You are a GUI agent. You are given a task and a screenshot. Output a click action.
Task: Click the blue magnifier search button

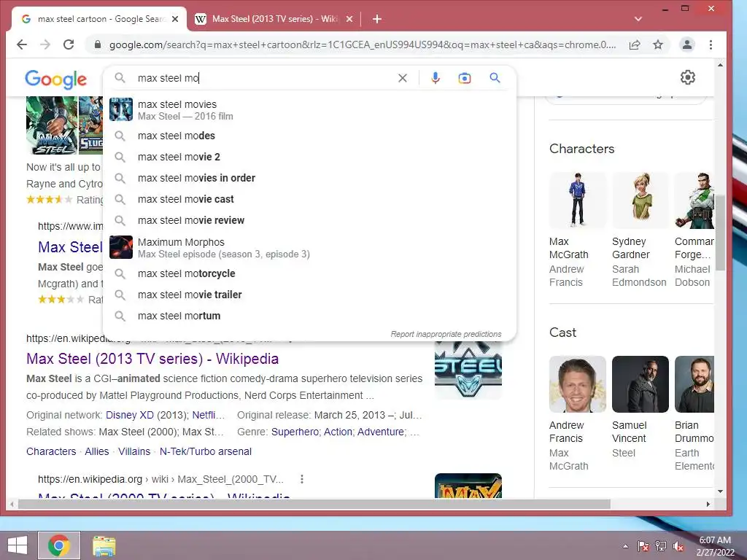point(495,78)
